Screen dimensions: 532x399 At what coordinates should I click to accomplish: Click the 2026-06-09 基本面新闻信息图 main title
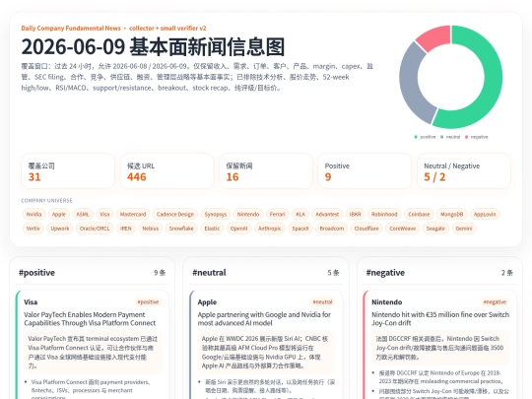tap(153, 47)
